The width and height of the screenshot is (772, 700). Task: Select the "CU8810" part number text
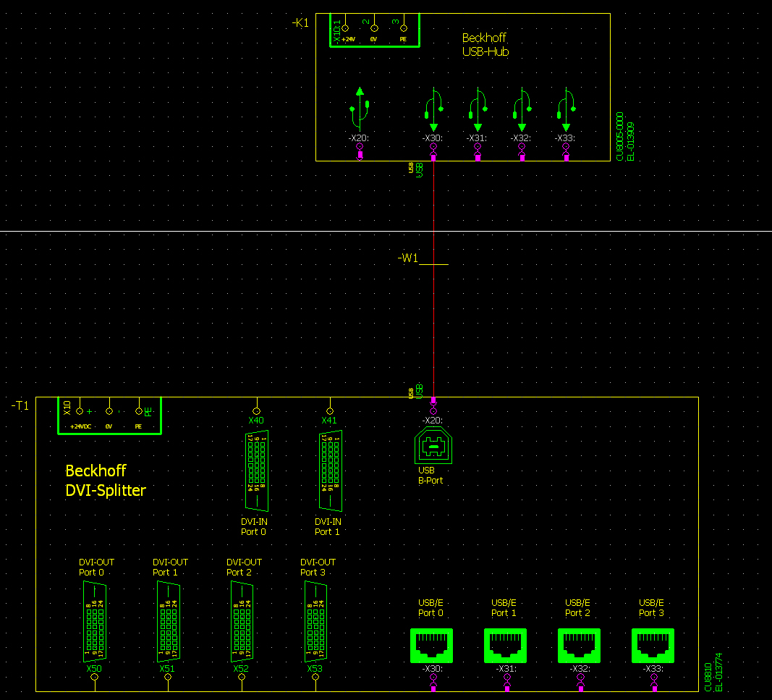[708, 677]
